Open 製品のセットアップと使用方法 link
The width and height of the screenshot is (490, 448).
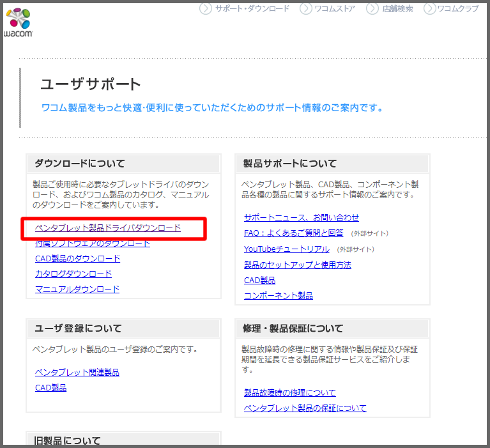tap(298, 265)
